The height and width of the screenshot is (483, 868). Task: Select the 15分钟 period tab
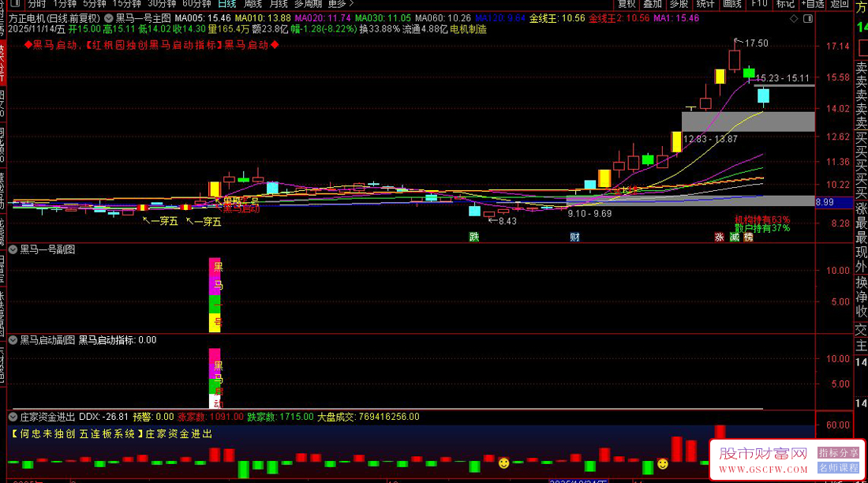[127, 4]
